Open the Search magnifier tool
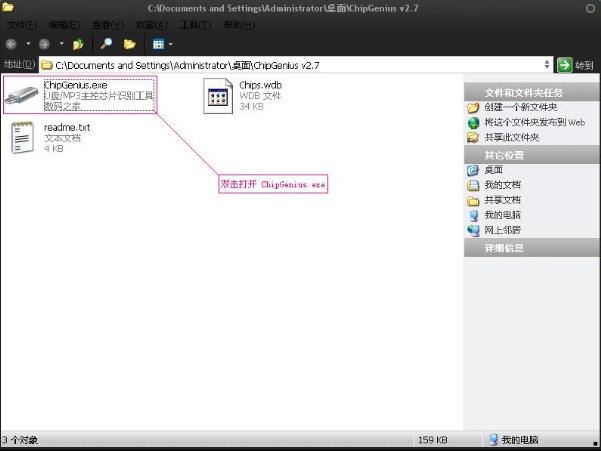This screenshot has height=451, width=601. [106, 44]
